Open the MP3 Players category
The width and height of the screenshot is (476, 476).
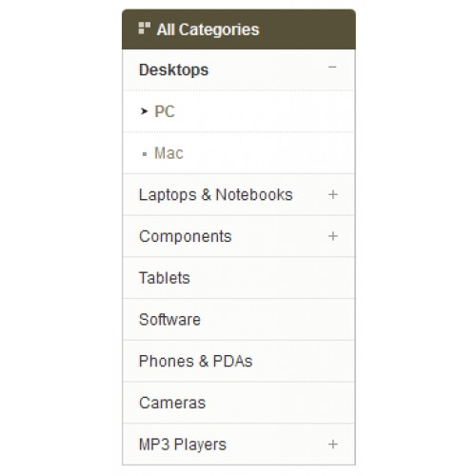(183, 445)
